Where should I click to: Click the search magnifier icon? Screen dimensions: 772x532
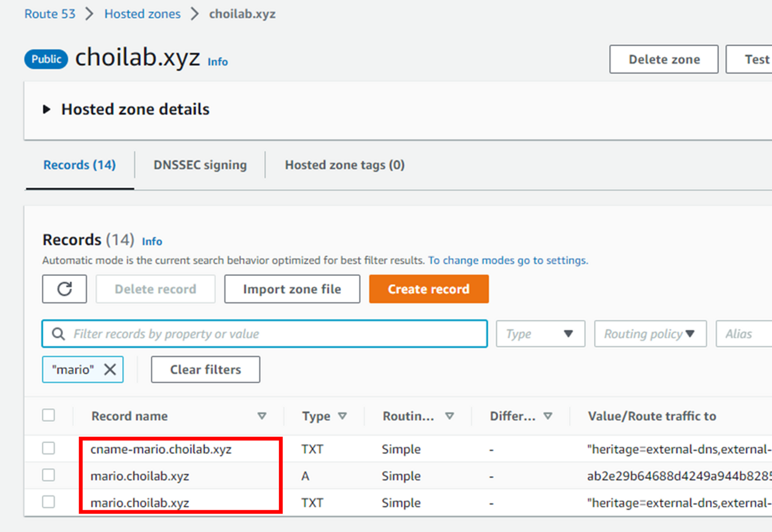(59, 334)
